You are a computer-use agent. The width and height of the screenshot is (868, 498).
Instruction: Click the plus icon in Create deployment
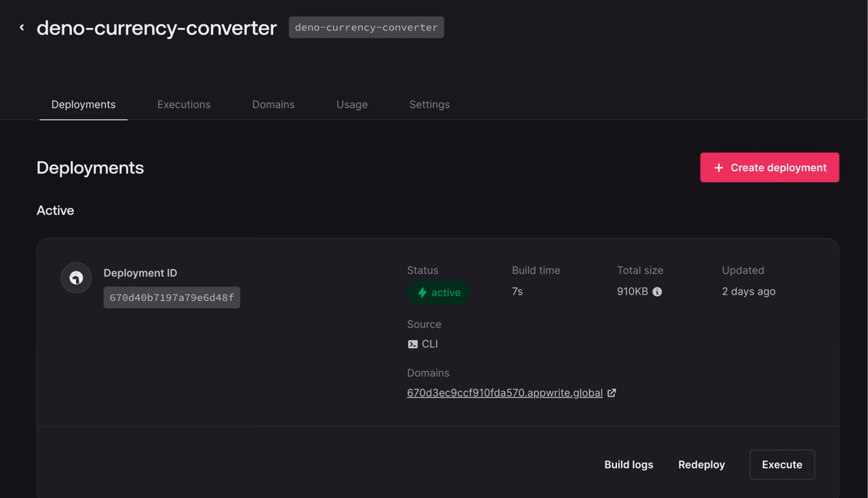pyautogui.click(x=719, y=167)
